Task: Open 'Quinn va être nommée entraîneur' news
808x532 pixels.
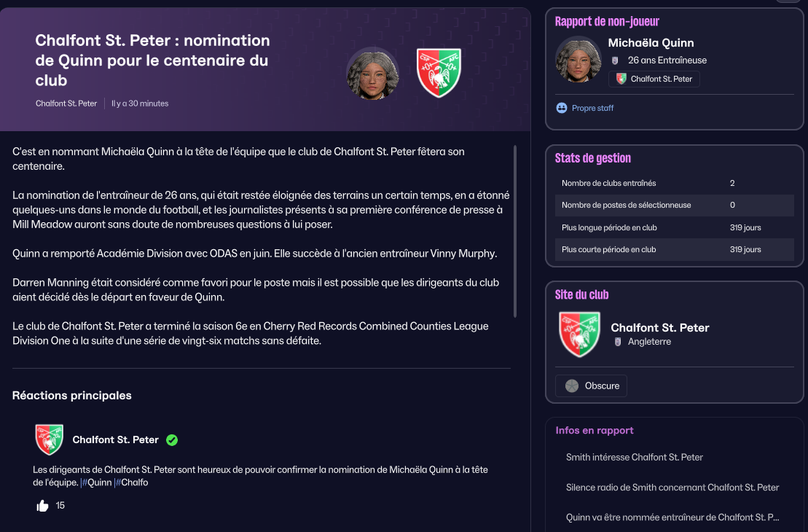Action: click(x=672, y=517)
